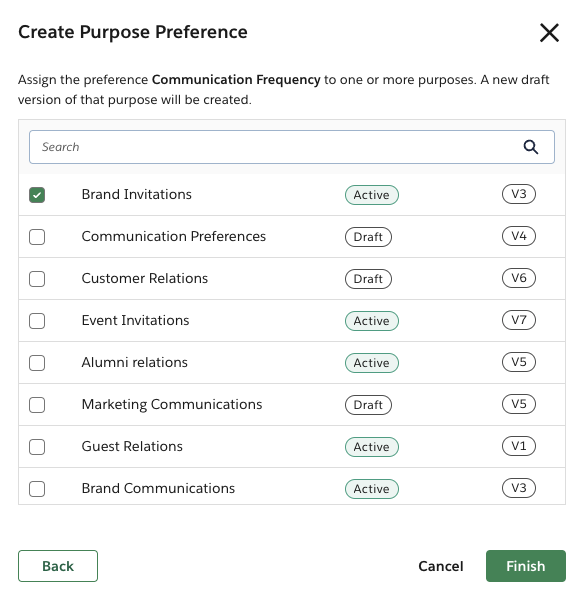
Task: Tick the Customer Relations checkbox
Action: coord(37,279)
